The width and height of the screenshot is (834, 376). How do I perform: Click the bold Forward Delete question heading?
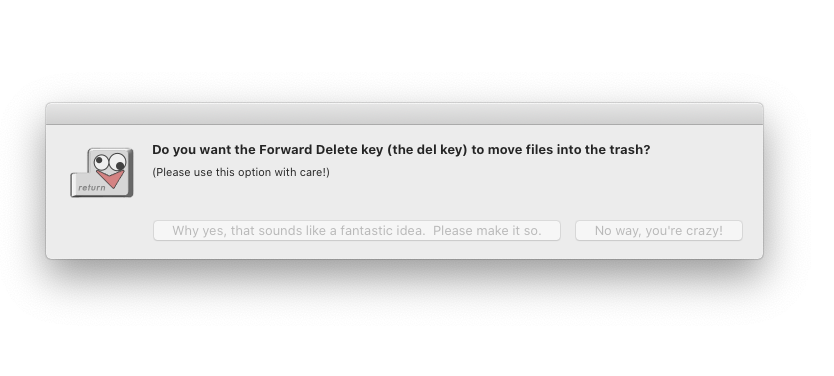click(x=401, y=150)
